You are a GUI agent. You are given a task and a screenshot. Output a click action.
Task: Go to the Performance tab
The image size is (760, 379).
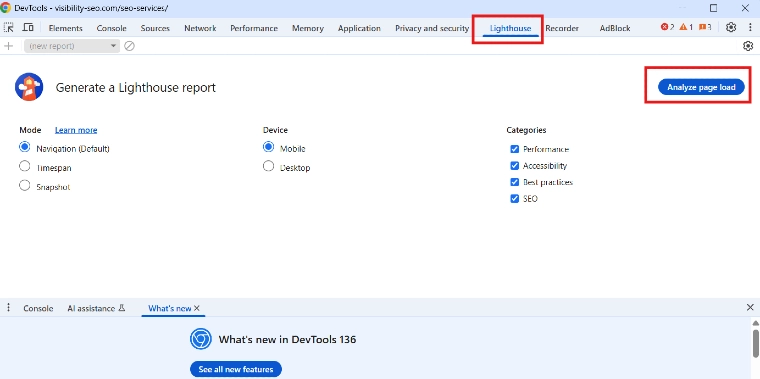coord(254,28)
